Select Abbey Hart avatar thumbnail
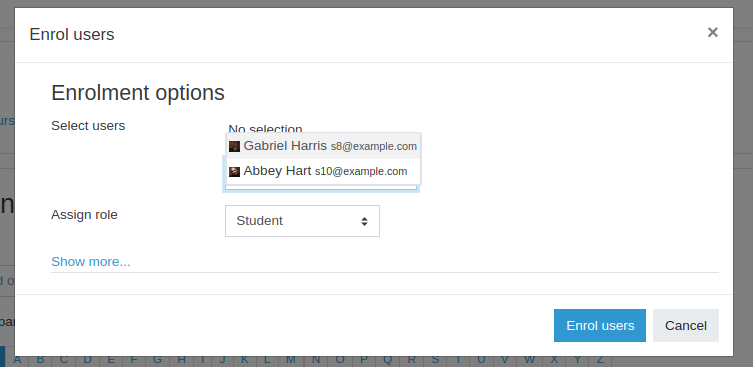 click(x=234, y=171)
